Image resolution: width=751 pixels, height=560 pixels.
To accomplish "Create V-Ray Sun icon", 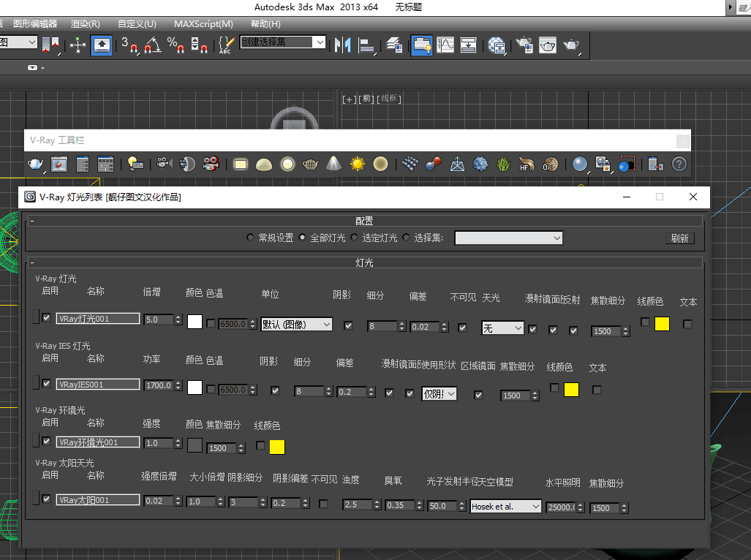I will pos(358,164).
